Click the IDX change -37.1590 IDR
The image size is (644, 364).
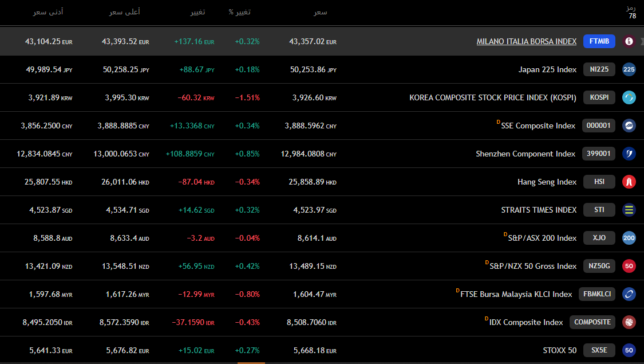point(193,323)
